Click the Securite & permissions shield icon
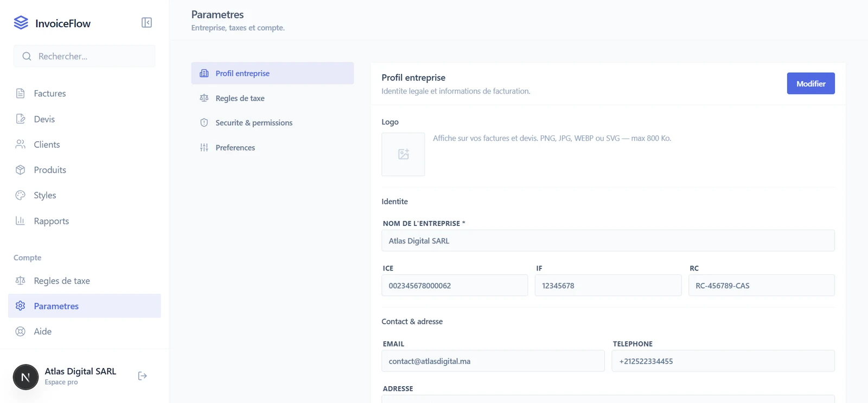 [x=204, y=123]
